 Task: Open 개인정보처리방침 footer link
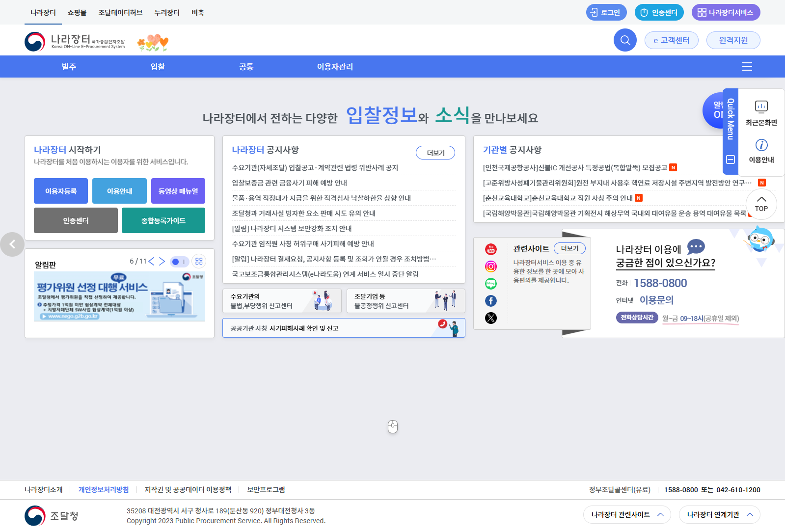click(104, 489)
